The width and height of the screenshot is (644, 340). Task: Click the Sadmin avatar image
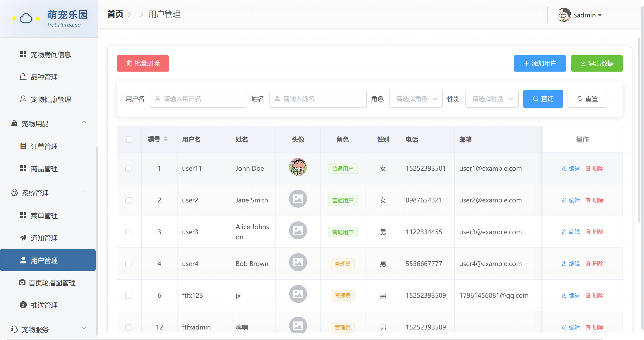click(x=563, y=15)
